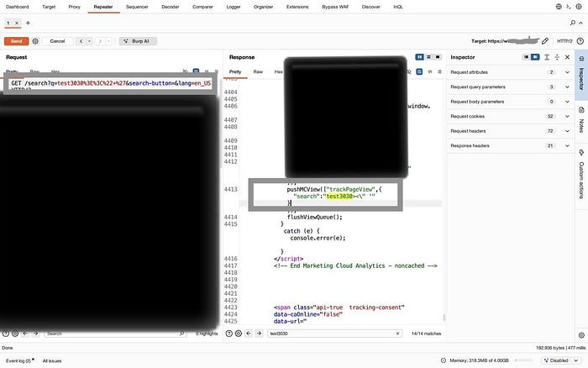Click Inspector collapse-all icon
This screenshot has height=368, width=588.
(557, 57)
